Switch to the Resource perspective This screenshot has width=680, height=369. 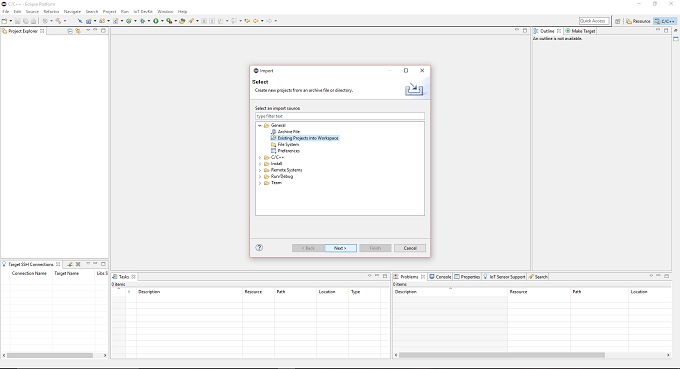click(x=638, y=21)
